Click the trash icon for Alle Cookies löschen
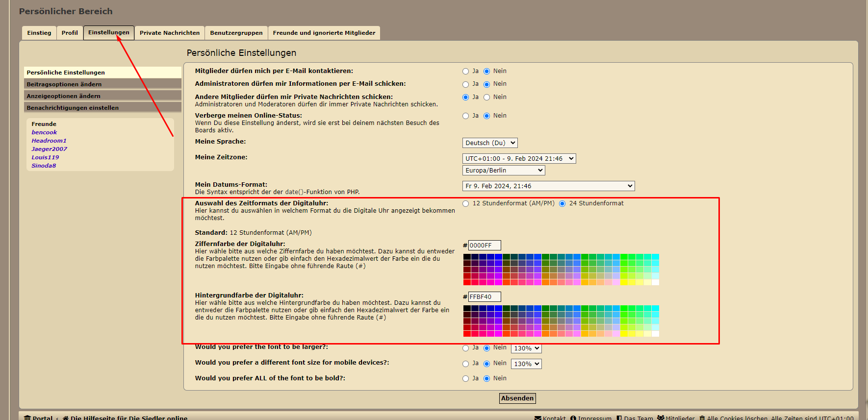 point(702,418)
